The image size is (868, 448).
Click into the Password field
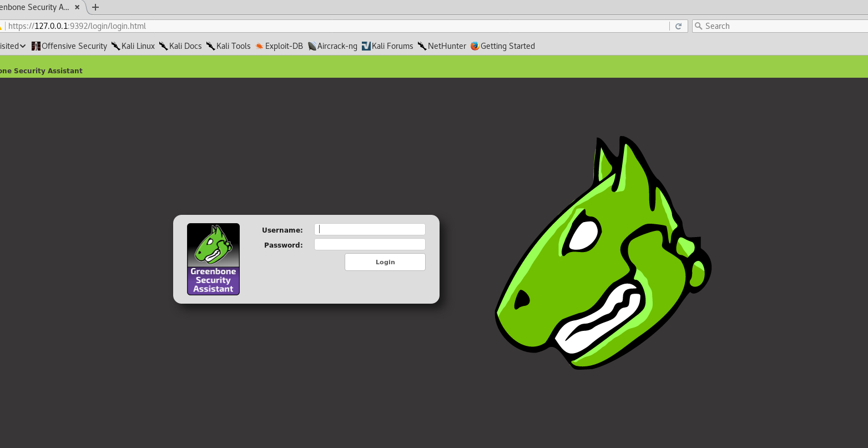coord(370,244)
